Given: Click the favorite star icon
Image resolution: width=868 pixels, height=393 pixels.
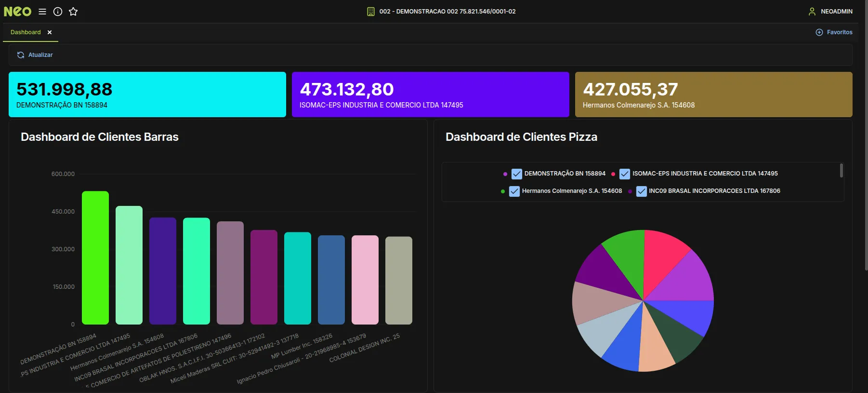Looking at the screenshot, I should 73,12.
